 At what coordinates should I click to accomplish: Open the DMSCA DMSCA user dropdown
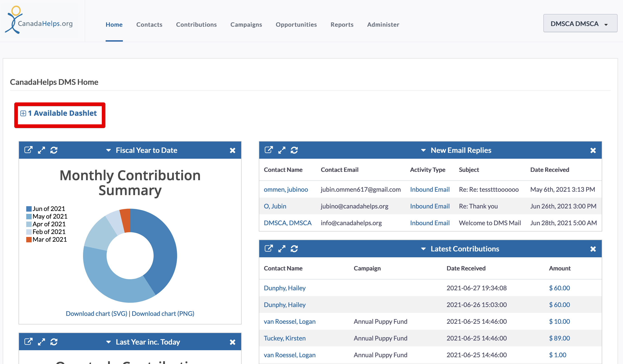(580, 24)
